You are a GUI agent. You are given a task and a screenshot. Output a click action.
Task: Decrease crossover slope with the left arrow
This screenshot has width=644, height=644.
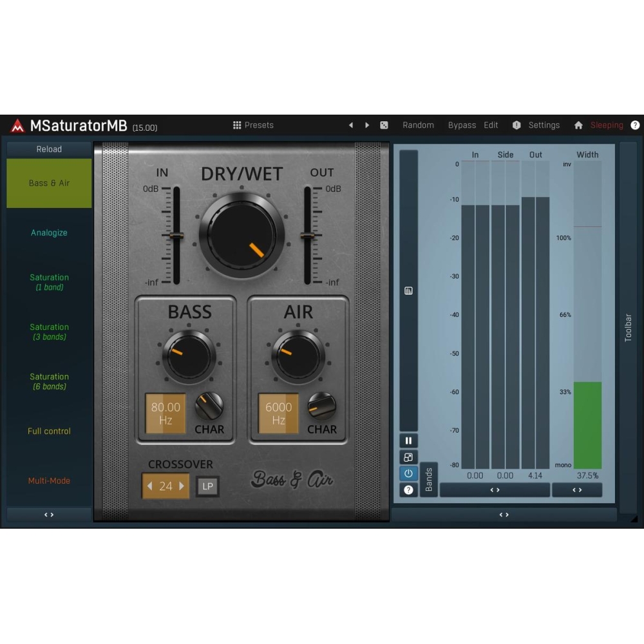click(149, 487)
